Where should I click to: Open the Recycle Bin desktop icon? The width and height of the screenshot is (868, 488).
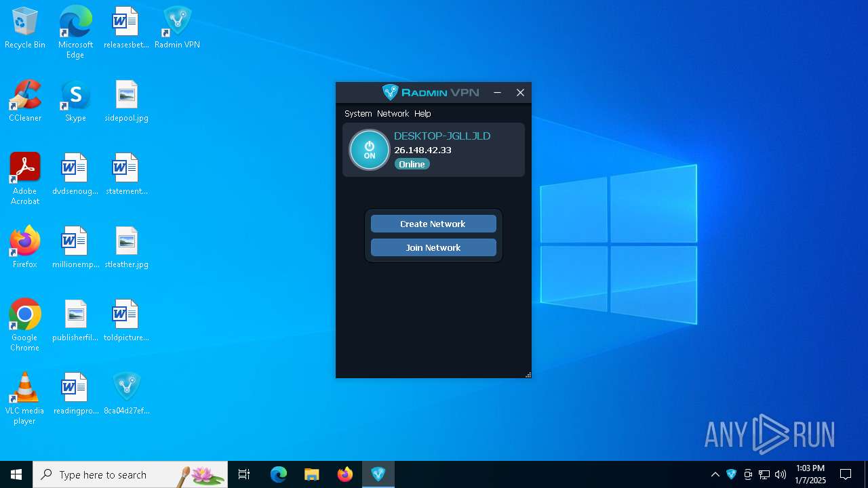pos(25,28)
